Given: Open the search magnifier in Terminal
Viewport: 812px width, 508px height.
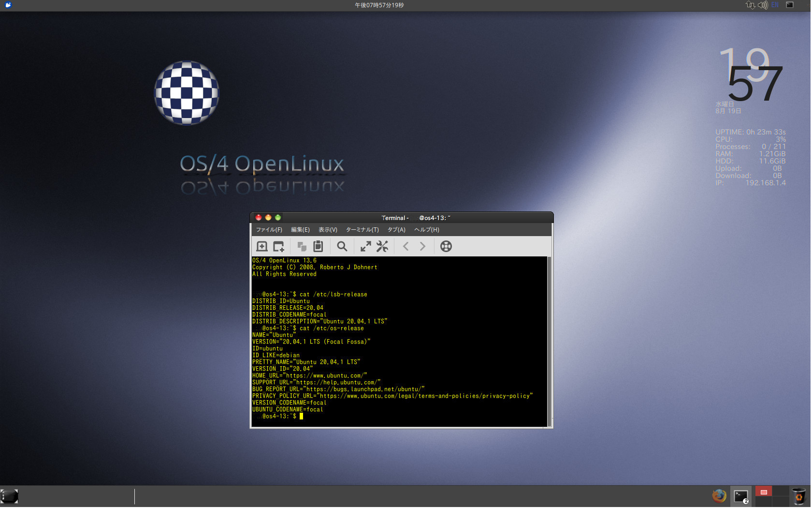Looking at the screenshot, I should 342,247.
